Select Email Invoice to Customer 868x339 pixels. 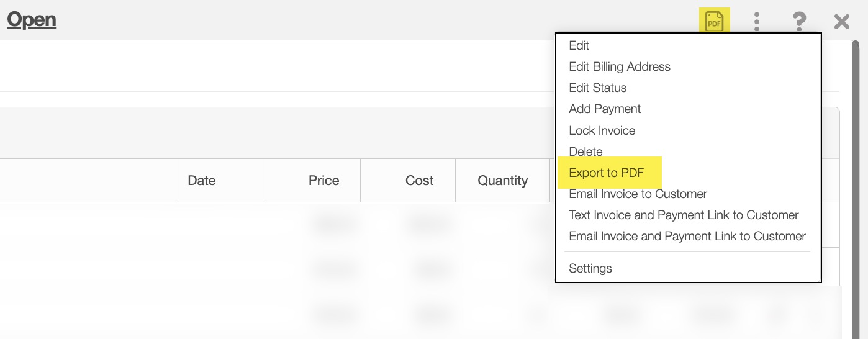(638, 194)
